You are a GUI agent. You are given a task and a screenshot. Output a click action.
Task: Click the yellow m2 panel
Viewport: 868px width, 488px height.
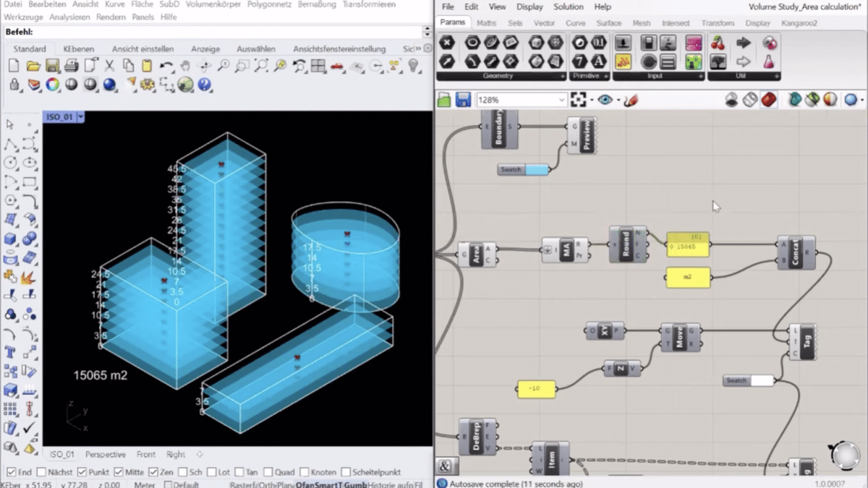point(688,277)
